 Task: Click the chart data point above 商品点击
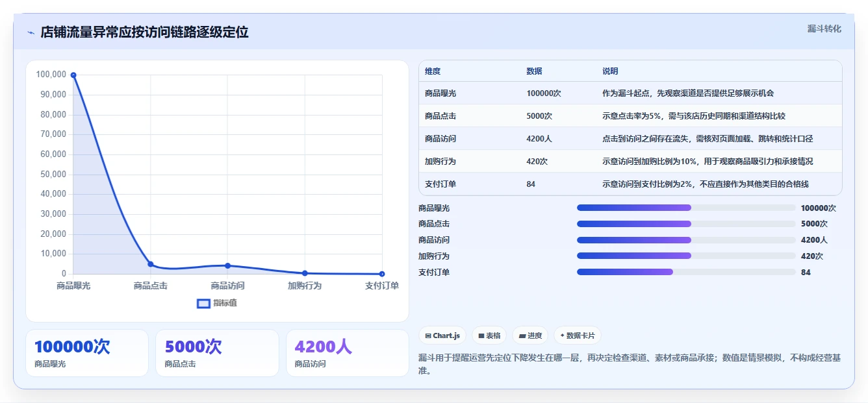pyautogui.click(x=151, y=264)
